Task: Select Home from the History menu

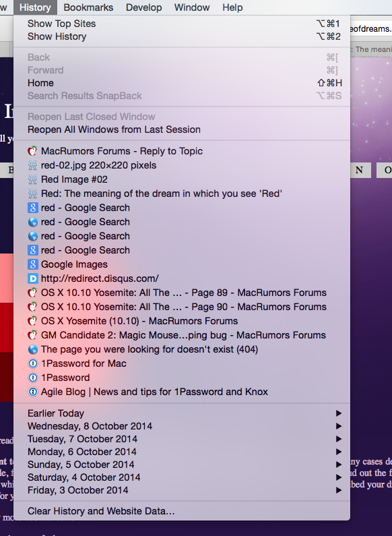Action: [182, 83]
